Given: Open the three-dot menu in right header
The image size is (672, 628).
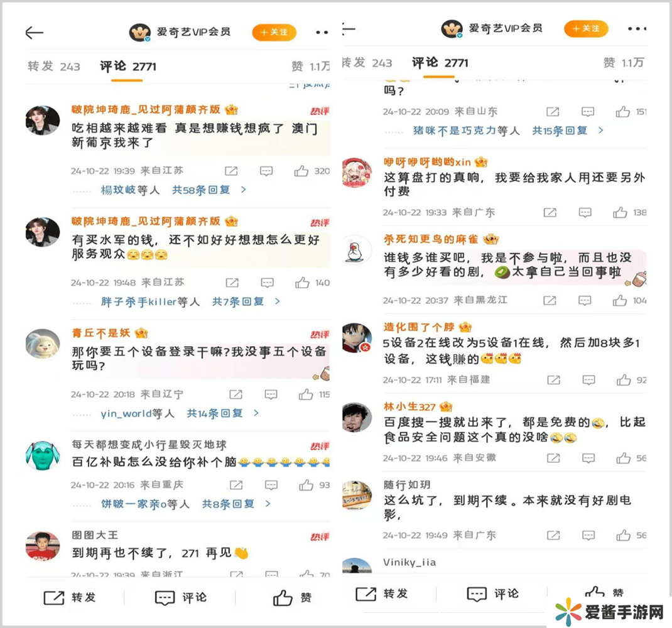Looking at the screenshot, I should pyautogui.click(x=637, y=29).
